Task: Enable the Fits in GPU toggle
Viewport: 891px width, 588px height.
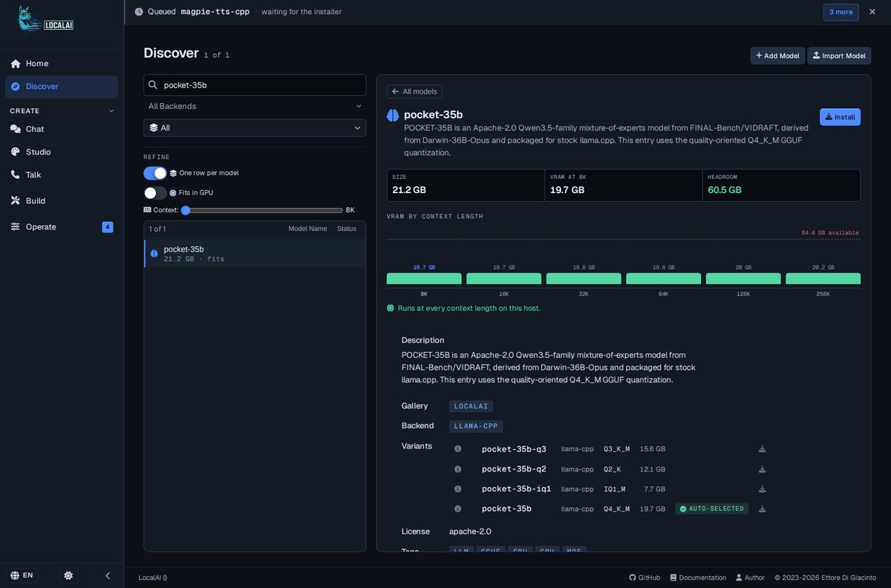Action: tap(155, 193)
